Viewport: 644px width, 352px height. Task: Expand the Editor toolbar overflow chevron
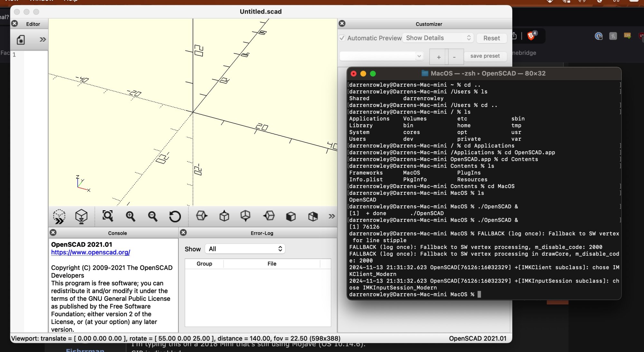pos(43,40)
